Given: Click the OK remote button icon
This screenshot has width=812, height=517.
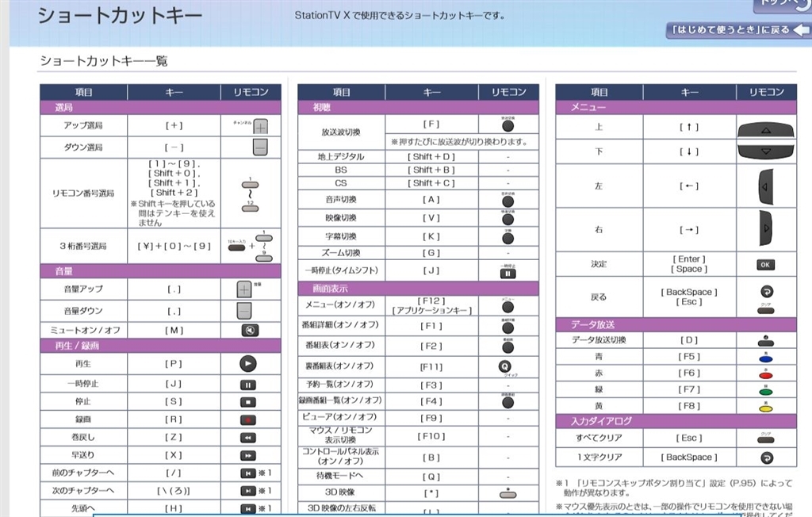Looking at the screenshot, I should pyautogui.click(x=765, y=265).
